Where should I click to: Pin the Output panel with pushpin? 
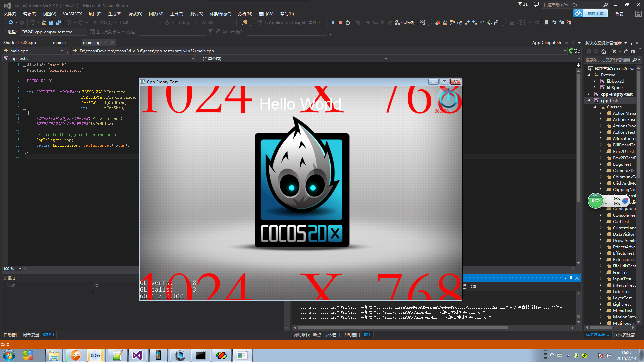tap(571, 278)
